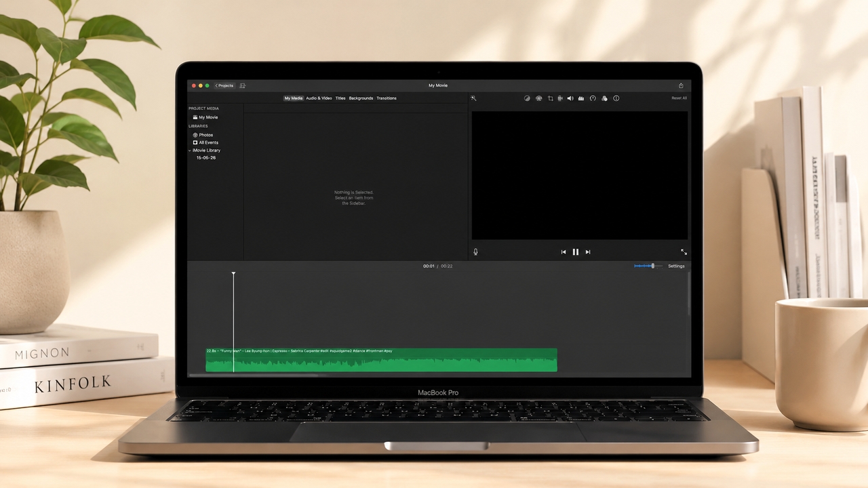Screen dimensions: 868x488
Task: Open the Stabilization camera tool
Action: point(560,98)
